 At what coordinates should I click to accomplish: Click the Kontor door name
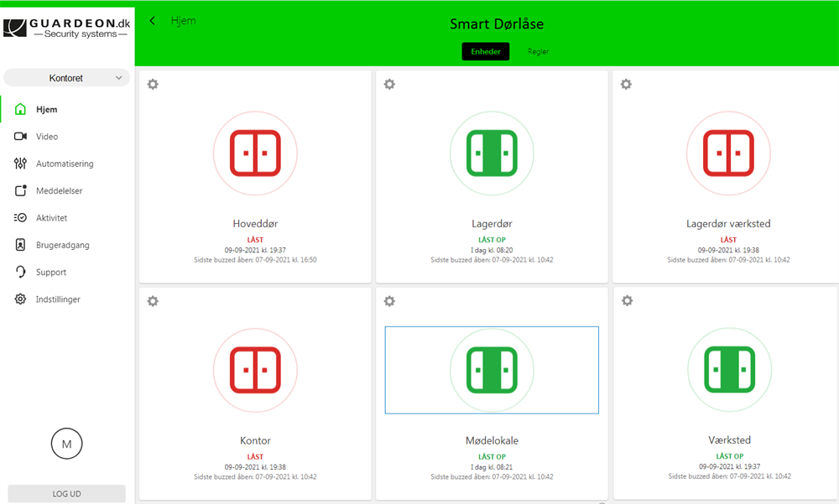(x=255, y=441)
